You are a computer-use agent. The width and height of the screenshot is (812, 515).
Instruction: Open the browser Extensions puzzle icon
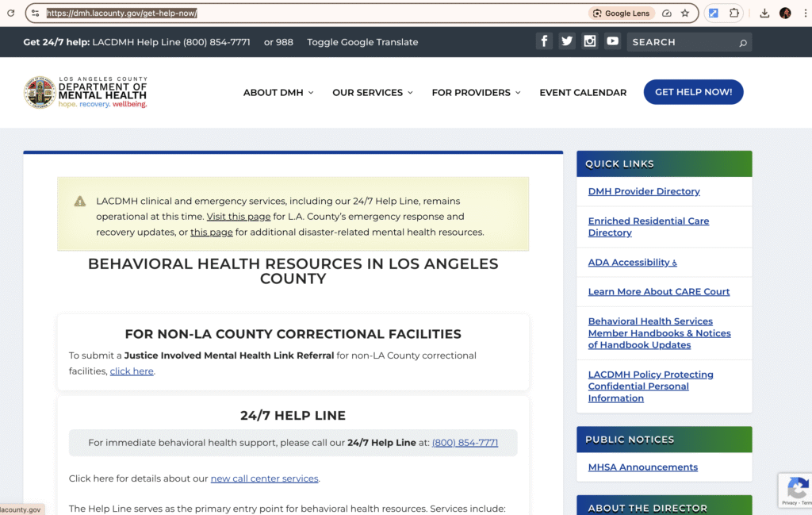point(734,13)
